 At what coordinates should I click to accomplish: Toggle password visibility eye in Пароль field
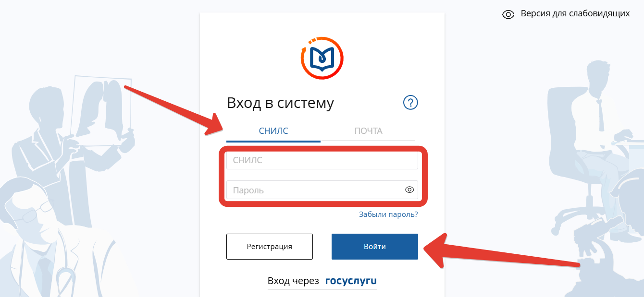tap(409, 190)
